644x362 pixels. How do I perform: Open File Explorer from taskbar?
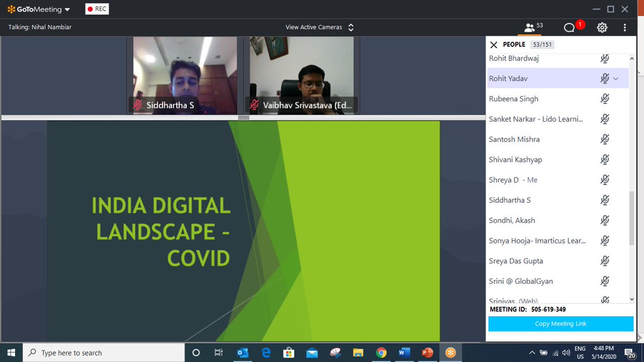point(358,352)
